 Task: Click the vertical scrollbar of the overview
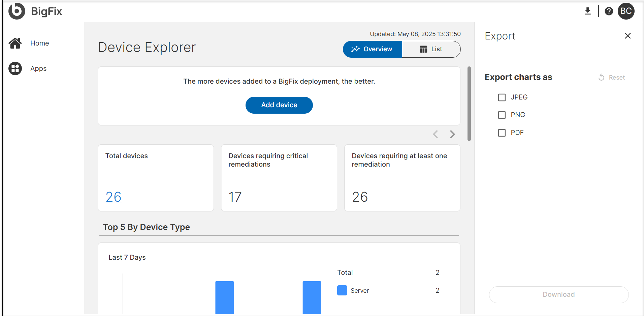pyautogui.click(x=469, y=104)
